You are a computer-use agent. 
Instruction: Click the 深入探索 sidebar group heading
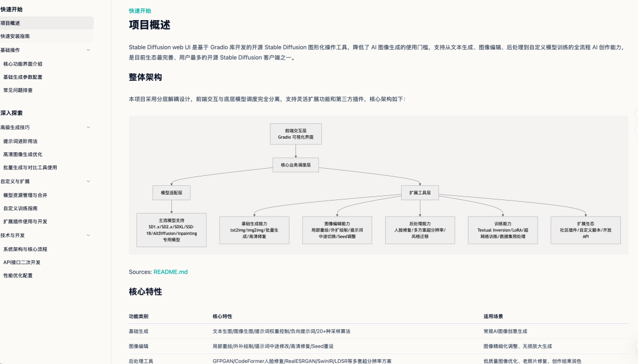(x=11, y=113)
